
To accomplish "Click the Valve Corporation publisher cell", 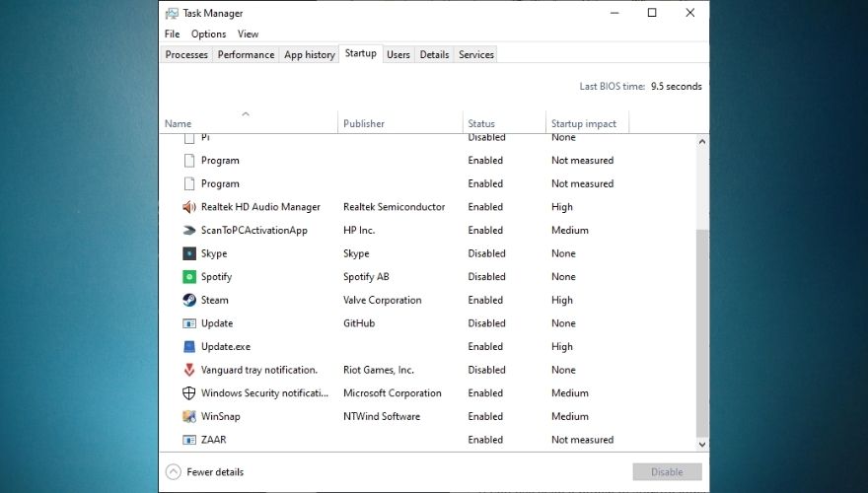I will click(382, 300).
